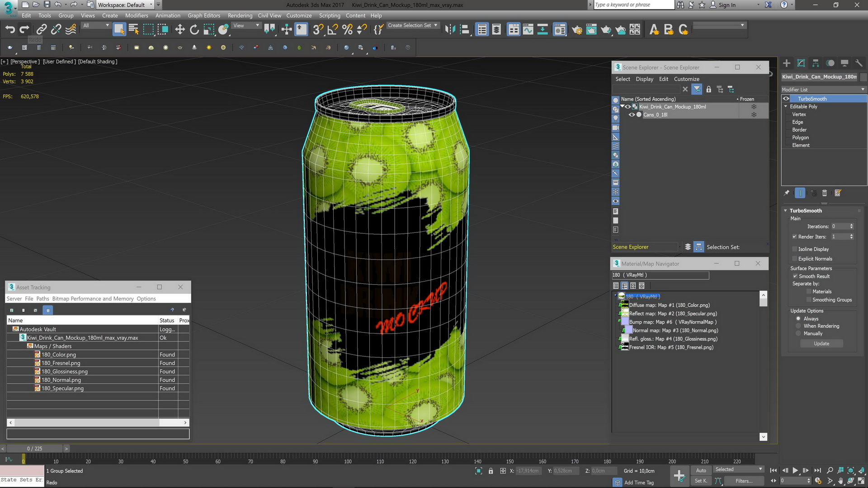The width and height of the screenshot is (868, 488).
Task: Open the All selection filter dropdown
Action: click(96, 25)
